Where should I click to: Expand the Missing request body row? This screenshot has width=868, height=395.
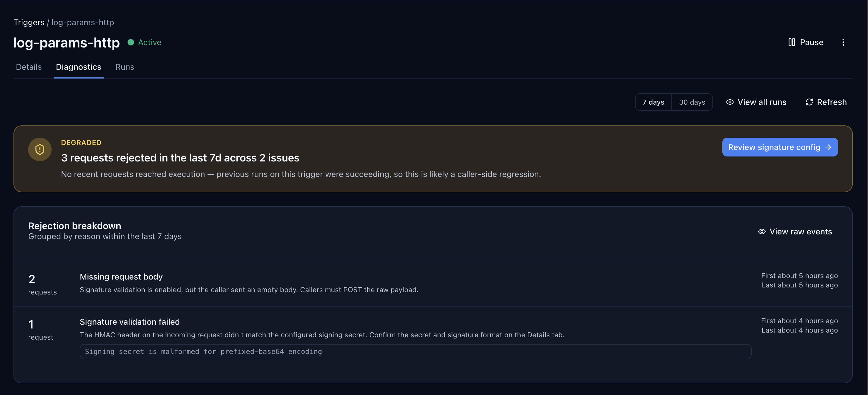(121, 277)
